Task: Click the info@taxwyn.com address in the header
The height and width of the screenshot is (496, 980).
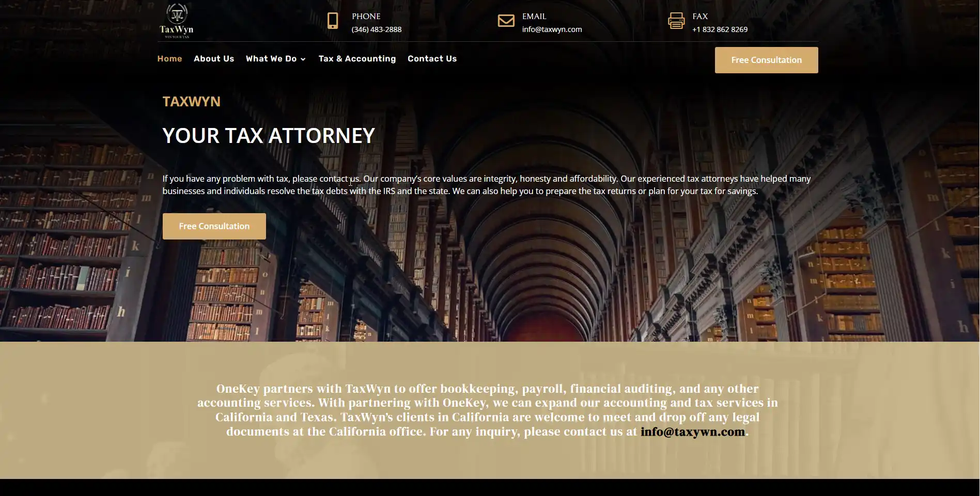Action: [x=552, y=29]
